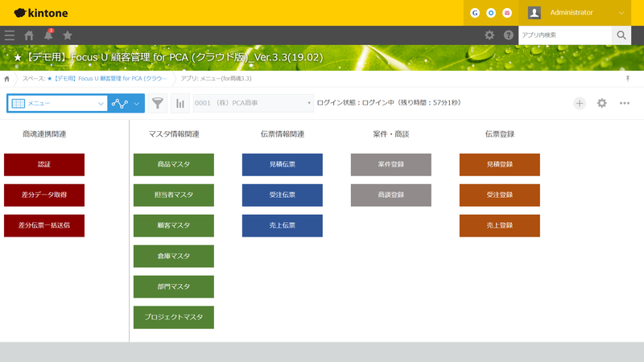The height and width of the screenshot is (362, 644).
Task: Open the 0001 (株) PCA商事 company dropdown
Action: [254, 103]
